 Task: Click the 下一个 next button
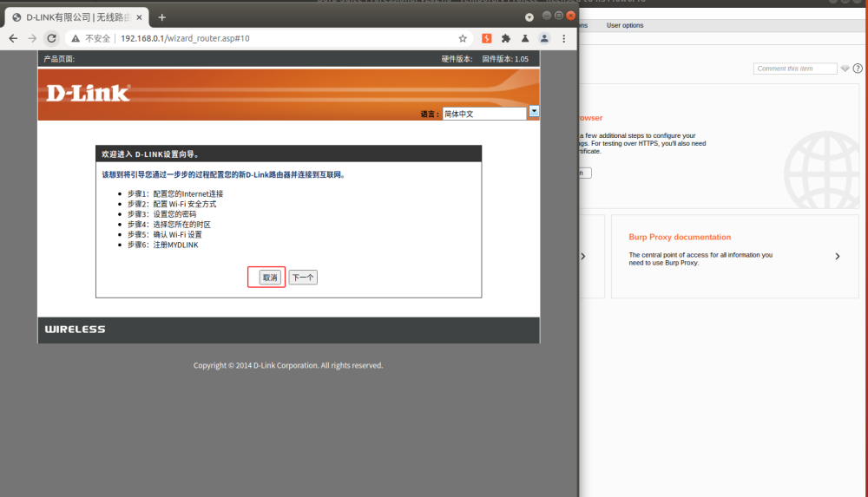(x=303, y=278)
